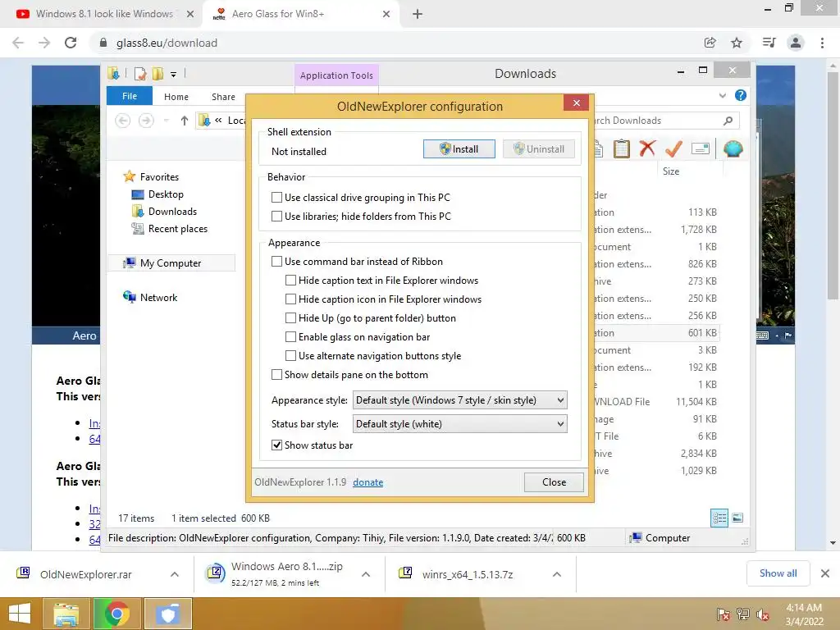840x630 pixels.
Task: Bookmark this page with star icon
Action: click(x=737, y=43)
